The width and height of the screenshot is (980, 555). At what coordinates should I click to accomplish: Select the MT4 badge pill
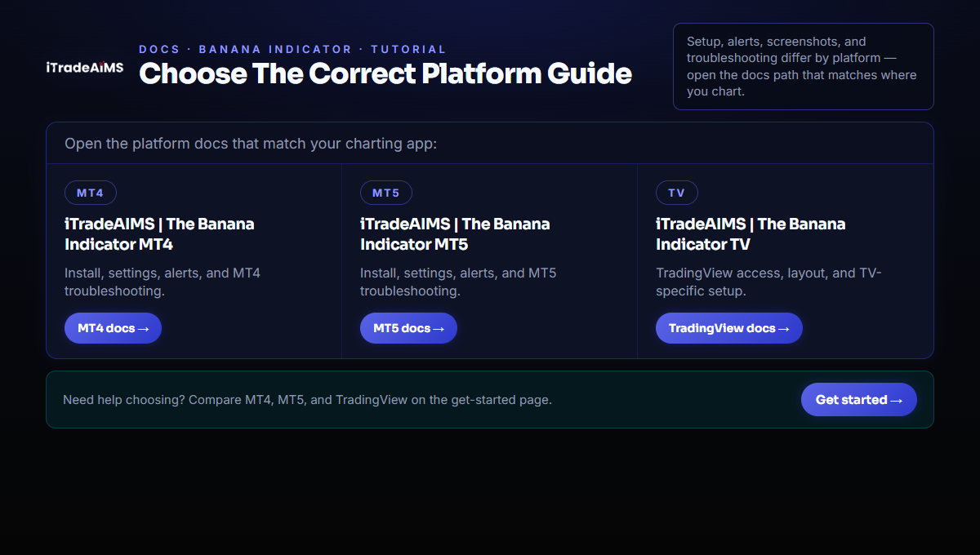coord(91,193)
